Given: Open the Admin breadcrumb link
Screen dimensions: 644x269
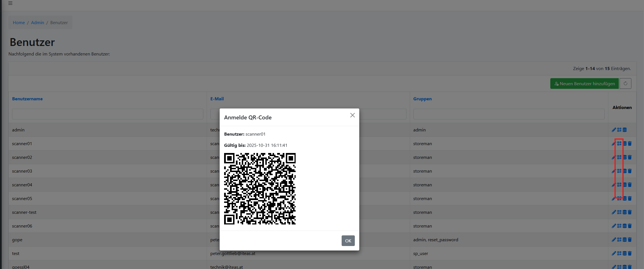Looking at the screenshot, I should click(x=38, y=22).
